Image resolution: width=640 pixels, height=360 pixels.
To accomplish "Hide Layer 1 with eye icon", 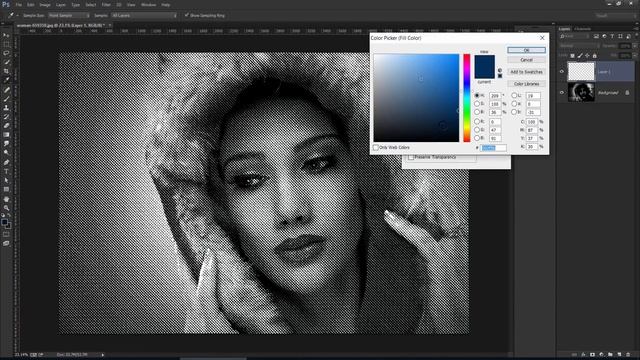I will (562, 71).
